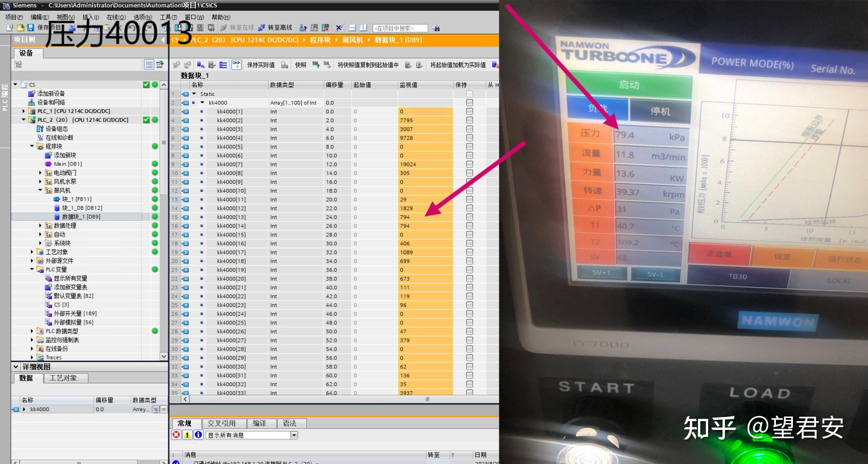Click the cross-reference X icon in main toolbar
The height and width of the screenshot is (464, 868).
click(x=339, y=28)
